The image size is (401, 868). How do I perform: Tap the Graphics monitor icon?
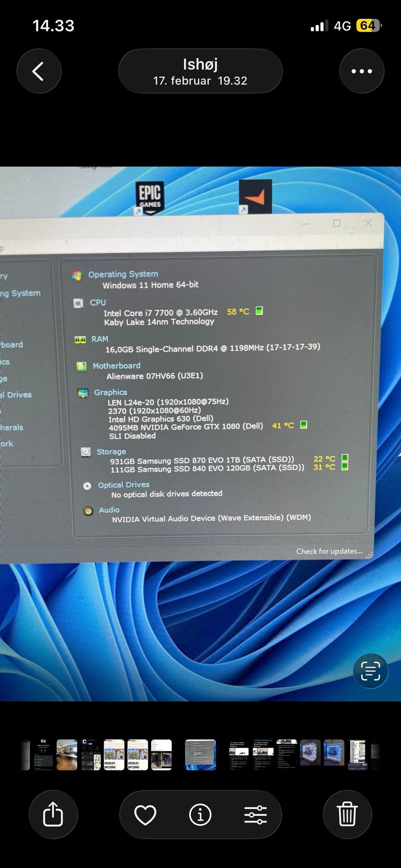(83, 393)
